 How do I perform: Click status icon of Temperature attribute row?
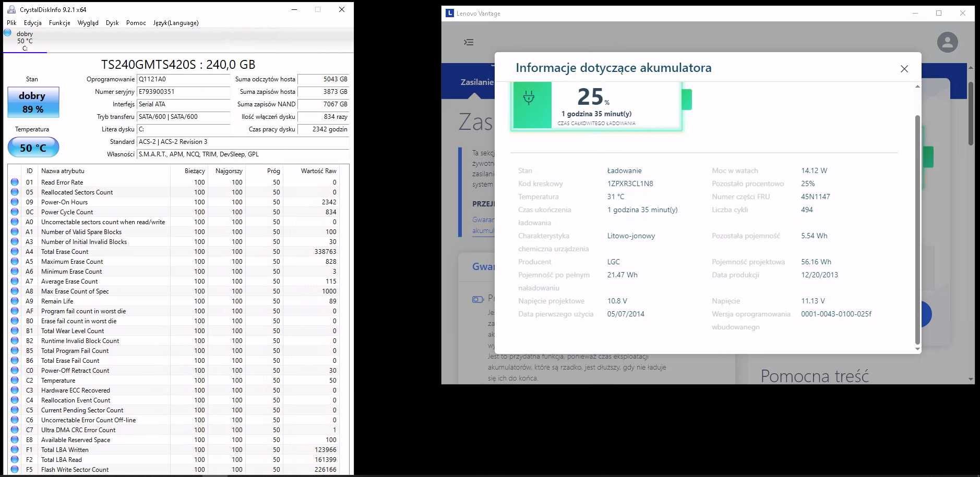point(15,381)
